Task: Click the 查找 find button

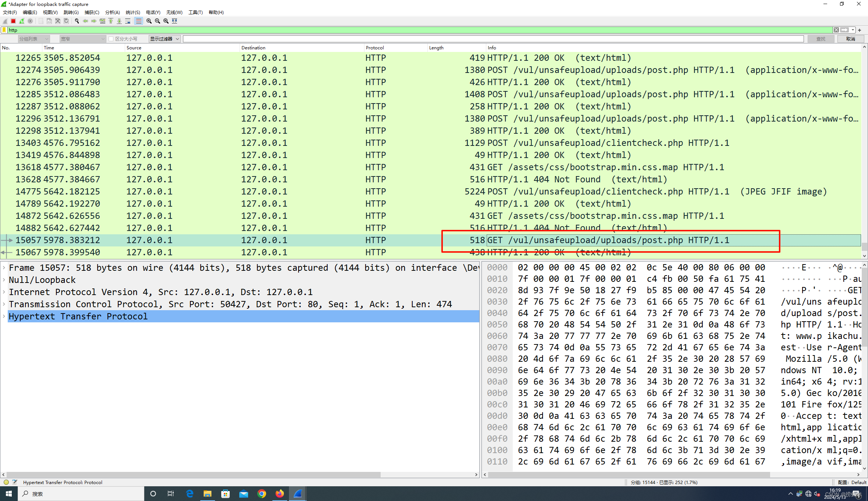Action: (821, 39)
